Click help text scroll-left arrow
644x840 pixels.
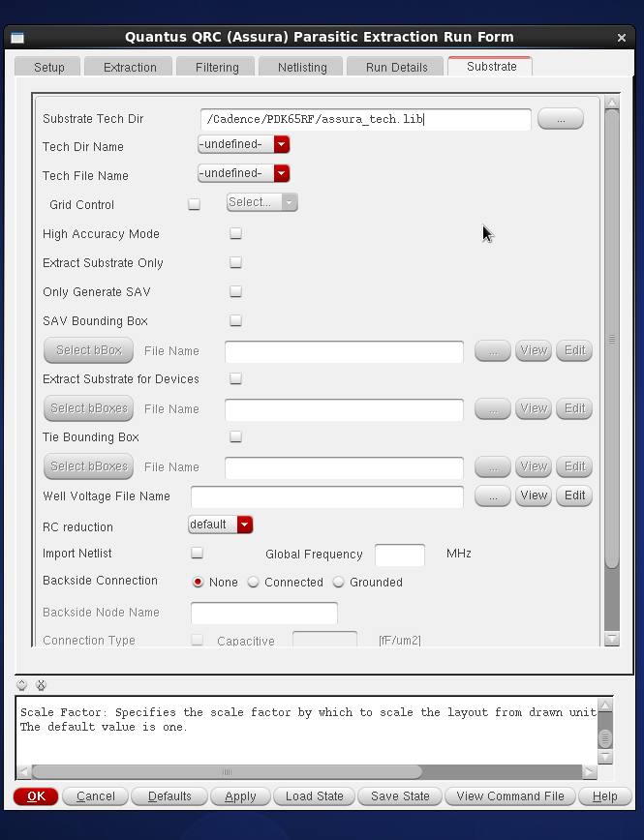(23, 772)
